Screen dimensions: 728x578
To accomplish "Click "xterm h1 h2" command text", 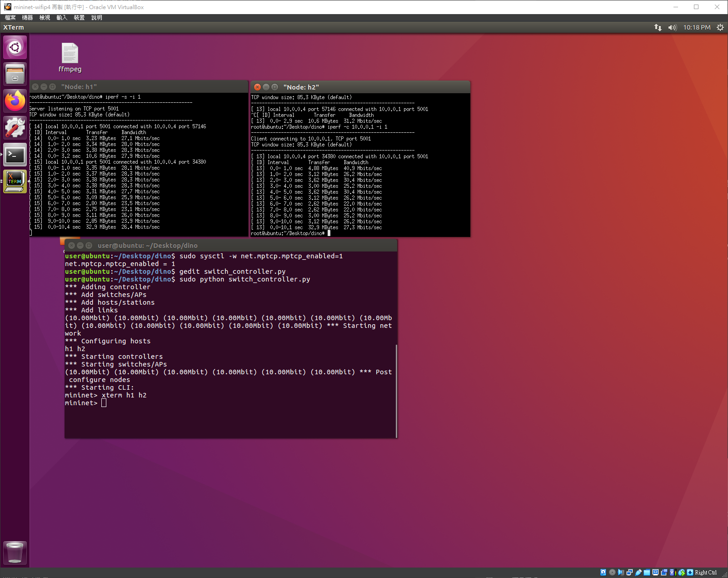I will click(124, 395).
